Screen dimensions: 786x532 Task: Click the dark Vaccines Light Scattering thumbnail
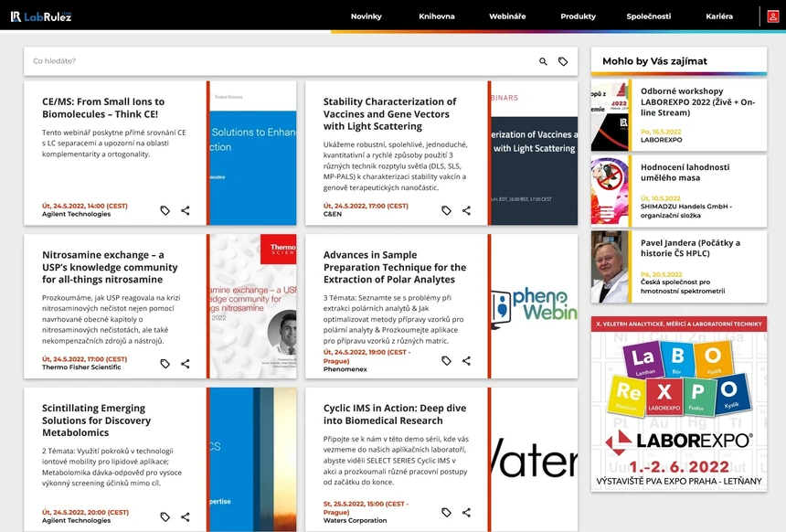tap(535, 153)
